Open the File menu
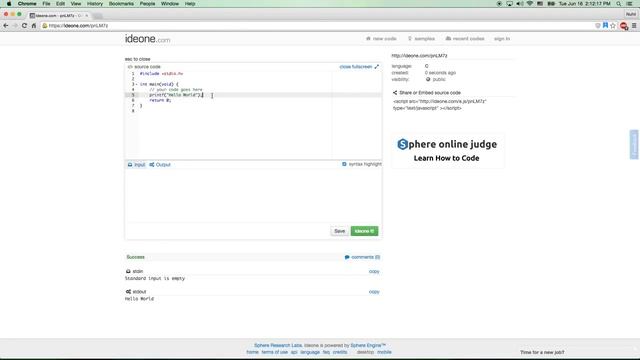This screenshot has height=360, width=640. 46,4
